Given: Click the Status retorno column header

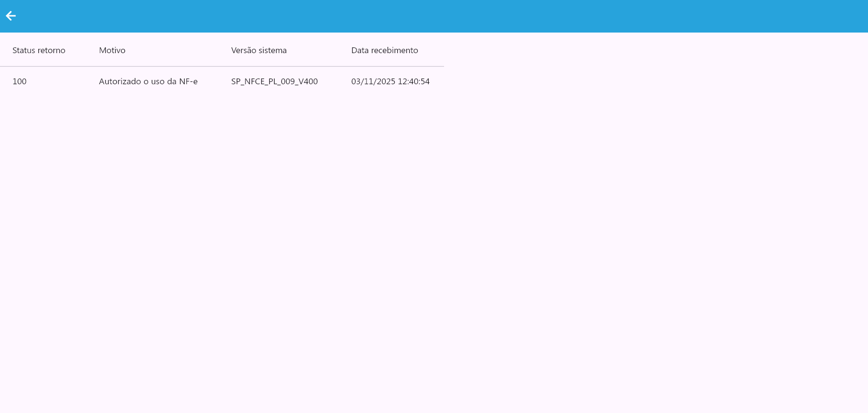Looking at the screenshot, I should point(39,50).
